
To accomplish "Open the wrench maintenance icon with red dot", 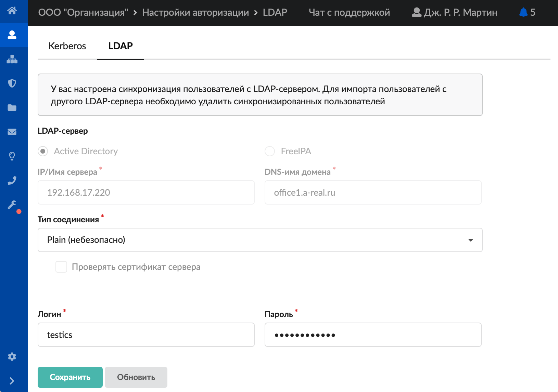I will (x=13, y=206).
